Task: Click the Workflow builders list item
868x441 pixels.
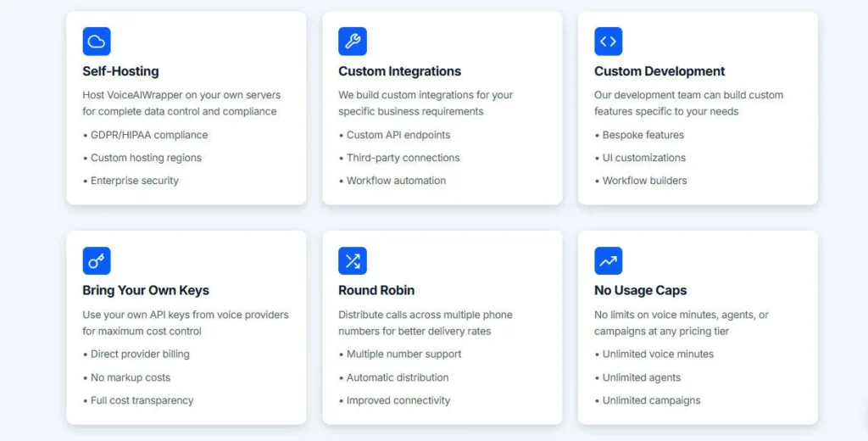Action: (644, 181)
